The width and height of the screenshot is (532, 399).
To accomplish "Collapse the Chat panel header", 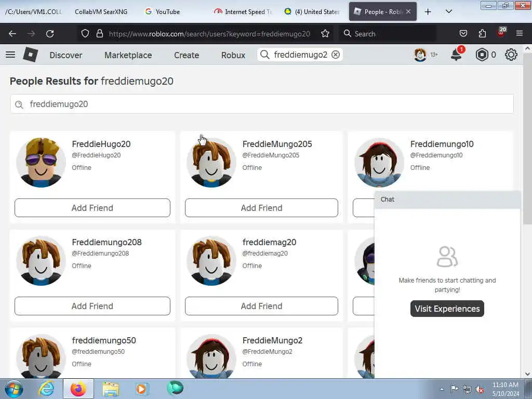I will pos(447,199).
